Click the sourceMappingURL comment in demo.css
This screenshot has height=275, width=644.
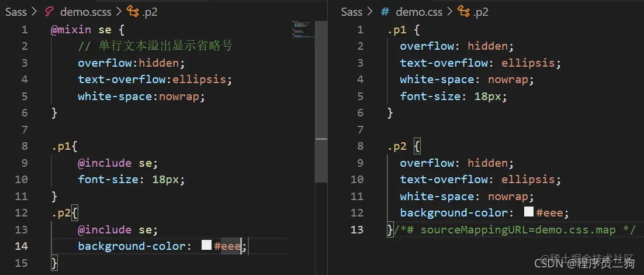click(515, 229)
